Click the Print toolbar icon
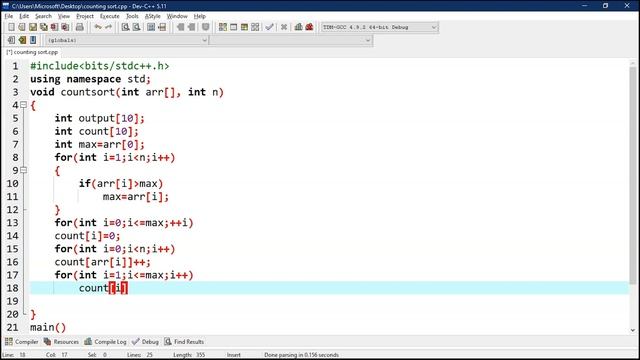The image size is (640, 360). coord(80,27)
